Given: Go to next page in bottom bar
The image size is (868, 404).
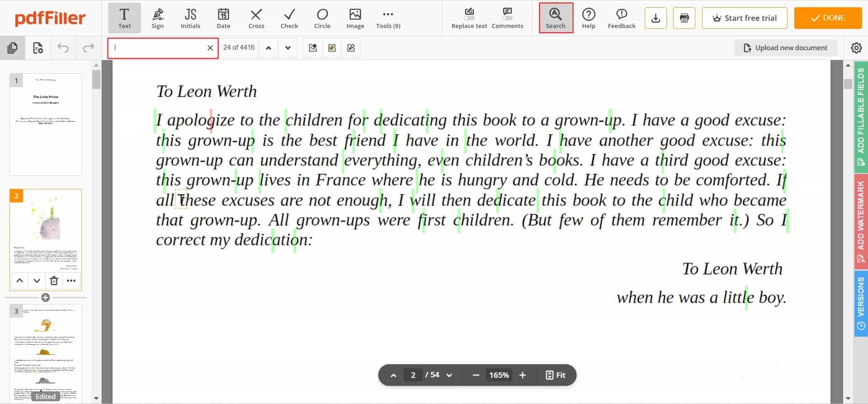Looking at the screenshot, I should (449, 375).
